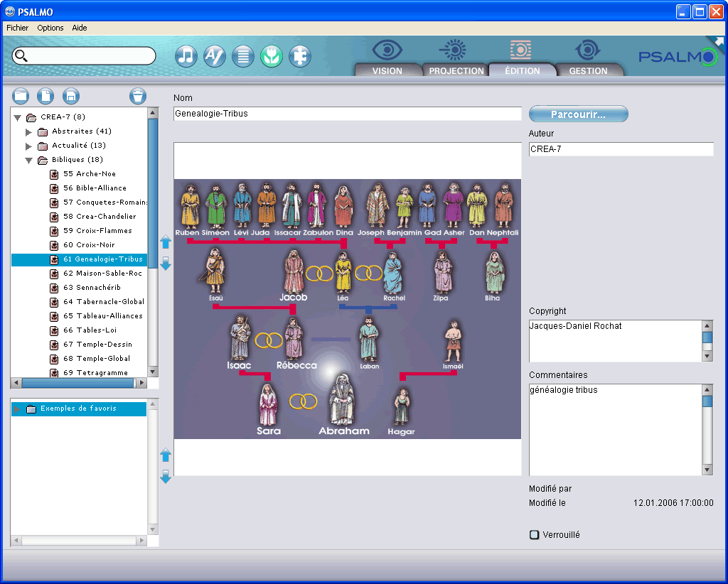Open the Fichier menu
The image size is (728, 584).
point(18,28)
